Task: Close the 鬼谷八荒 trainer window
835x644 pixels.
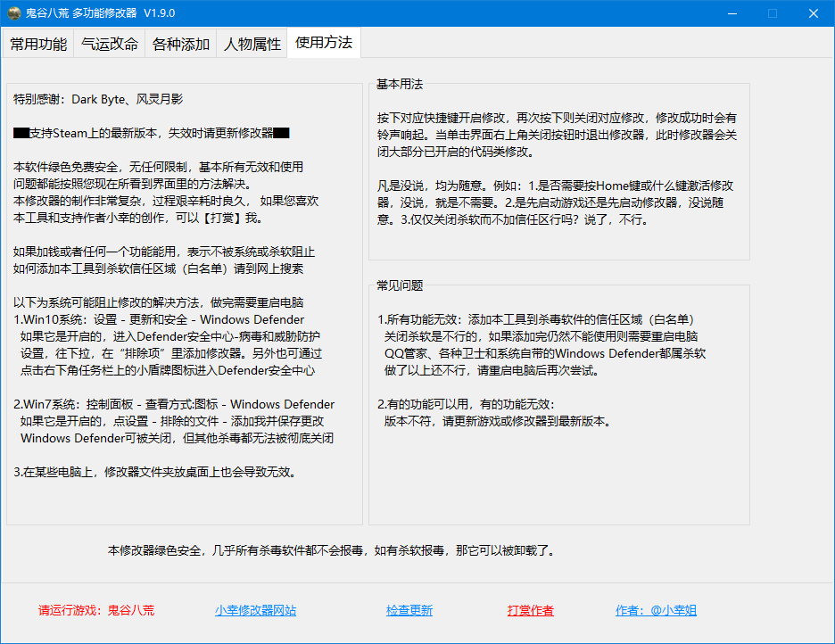Action: [814, 13]
